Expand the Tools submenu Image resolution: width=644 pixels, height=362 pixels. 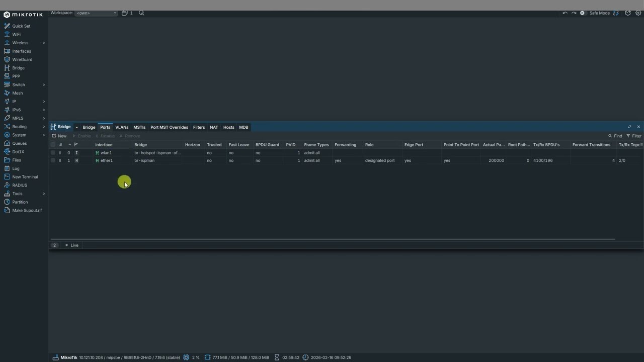tap(44, 194)
